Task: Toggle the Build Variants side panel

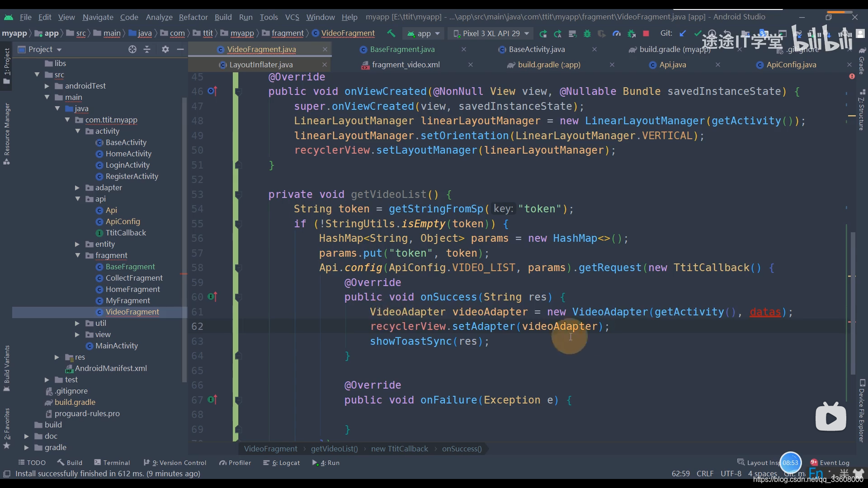Action: click(7, 368)
